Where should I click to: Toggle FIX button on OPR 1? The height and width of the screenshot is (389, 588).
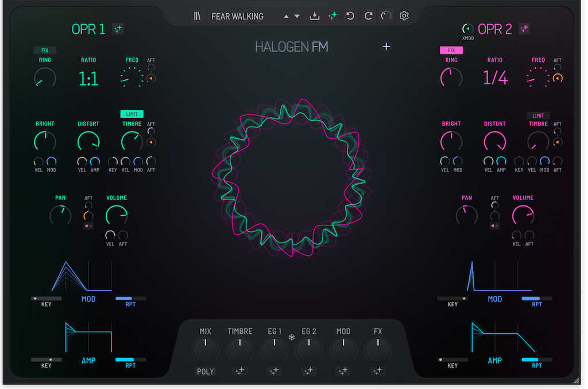pos(45,50)
